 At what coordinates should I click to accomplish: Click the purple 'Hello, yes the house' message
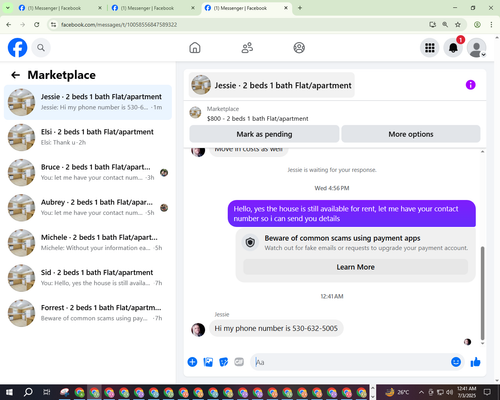pyautogui.click(x=352, y=214)
